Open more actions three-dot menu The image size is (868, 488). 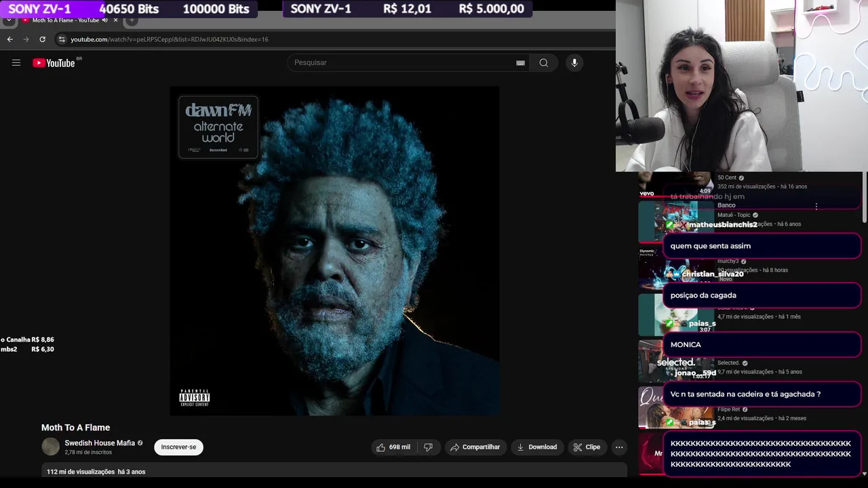619,447
